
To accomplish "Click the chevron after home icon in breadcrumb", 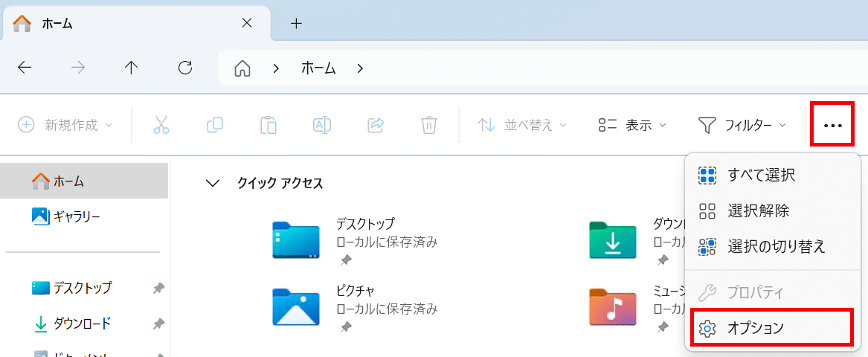I will [276, 68].
